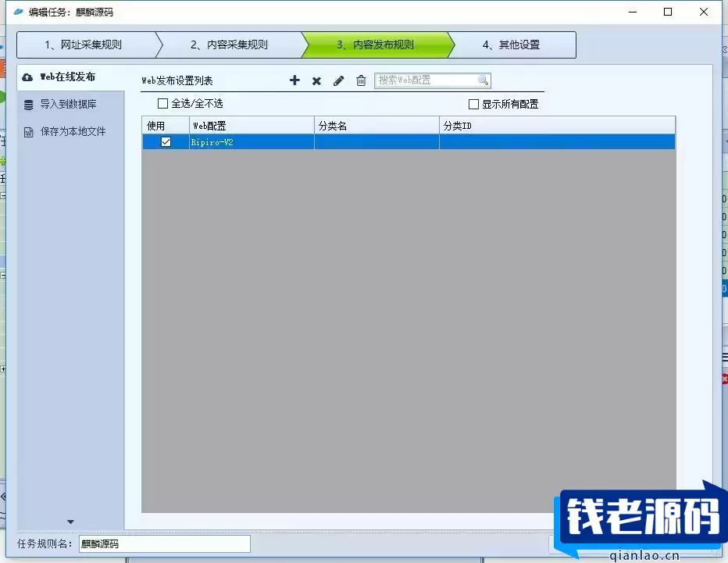
Task: Click the Web配置 column header
Action: (252, 126)
